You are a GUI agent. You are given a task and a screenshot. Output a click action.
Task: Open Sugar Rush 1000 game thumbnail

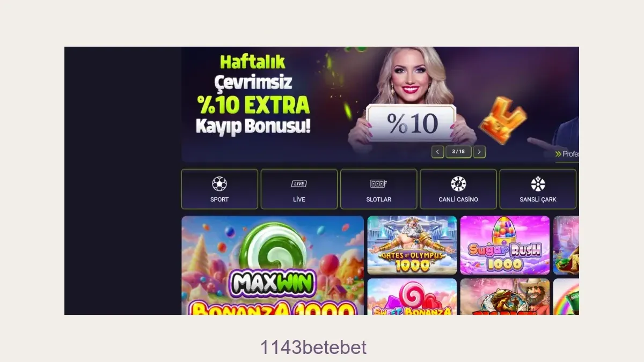505,245
